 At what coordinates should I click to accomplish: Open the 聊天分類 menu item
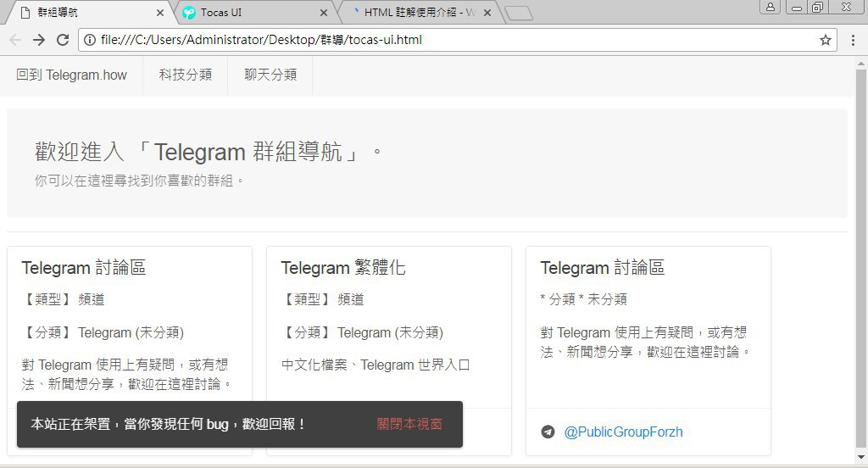click(x=270, y=75)
